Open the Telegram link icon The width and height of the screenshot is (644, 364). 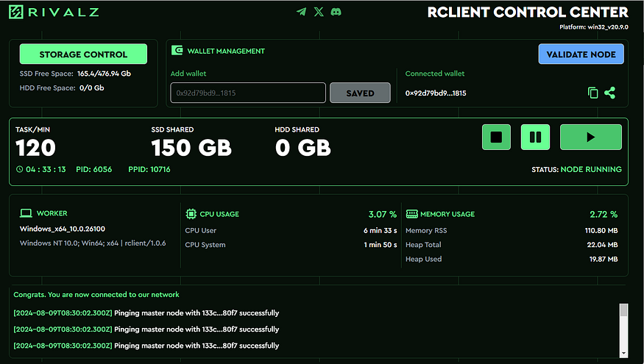pyautogui.click(x=302, y=12)
